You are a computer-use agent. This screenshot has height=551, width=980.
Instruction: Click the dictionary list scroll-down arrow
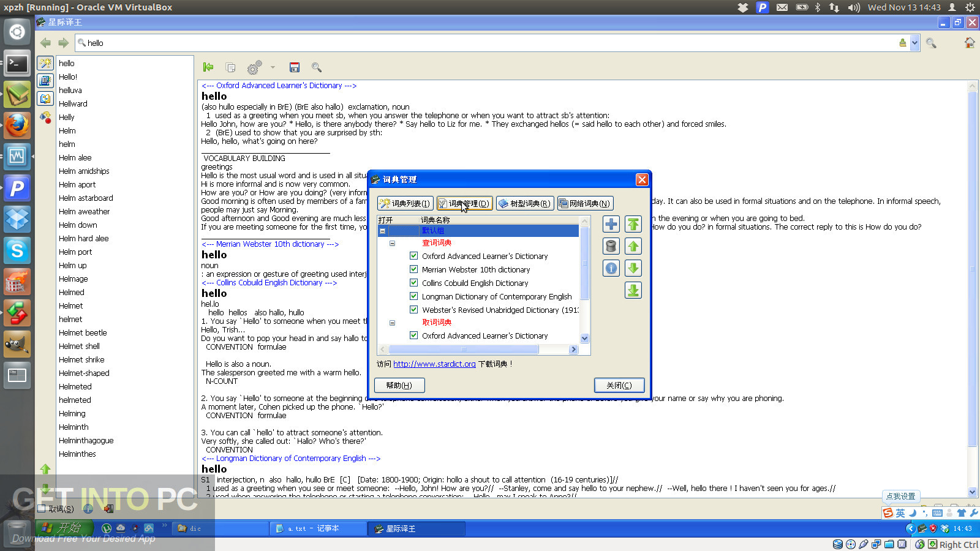[584, 339]
